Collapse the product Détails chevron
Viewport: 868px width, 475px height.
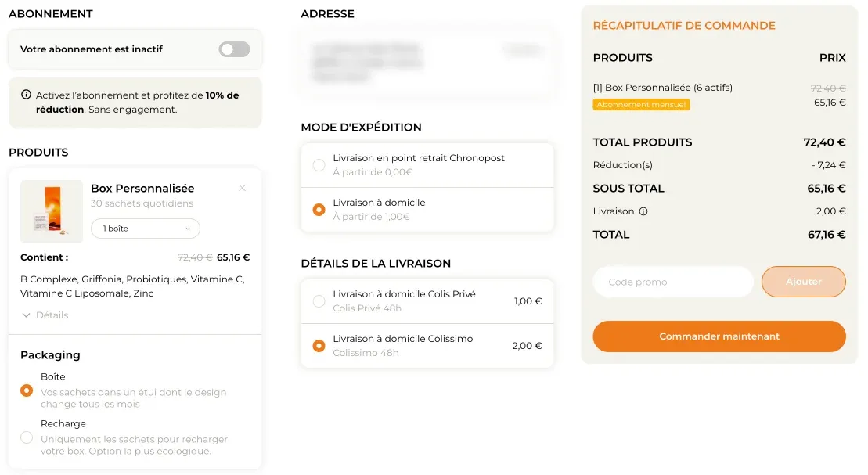[27, 315]
